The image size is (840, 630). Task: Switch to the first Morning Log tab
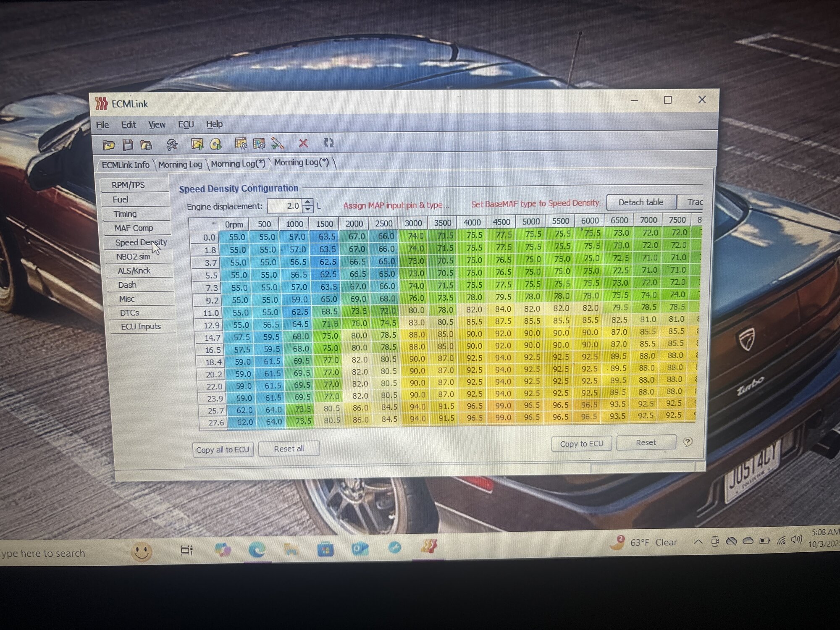coord(180,164)
